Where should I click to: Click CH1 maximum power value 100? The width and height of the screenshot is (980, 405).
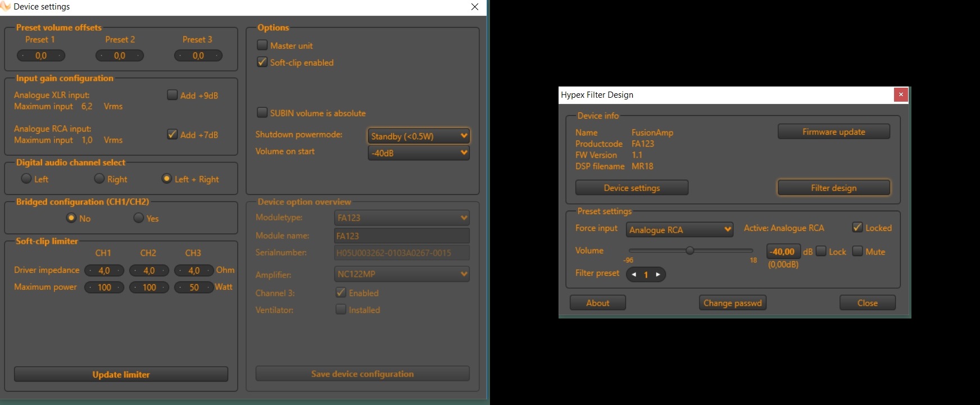click(104, 288)
